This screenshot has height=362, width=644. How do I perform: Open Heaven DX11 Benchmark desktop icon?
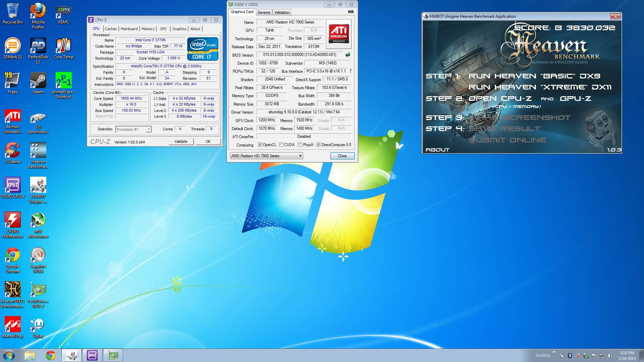point(13,295)
